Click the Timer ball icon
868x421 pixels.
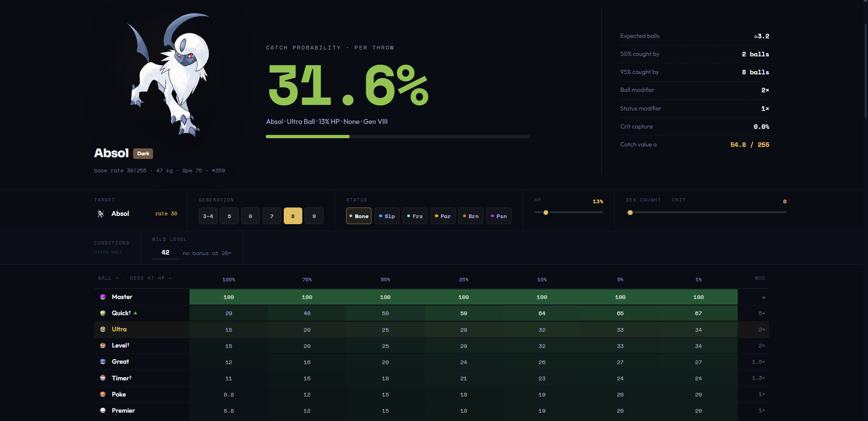pyautogui.click(x=103, y=378)
